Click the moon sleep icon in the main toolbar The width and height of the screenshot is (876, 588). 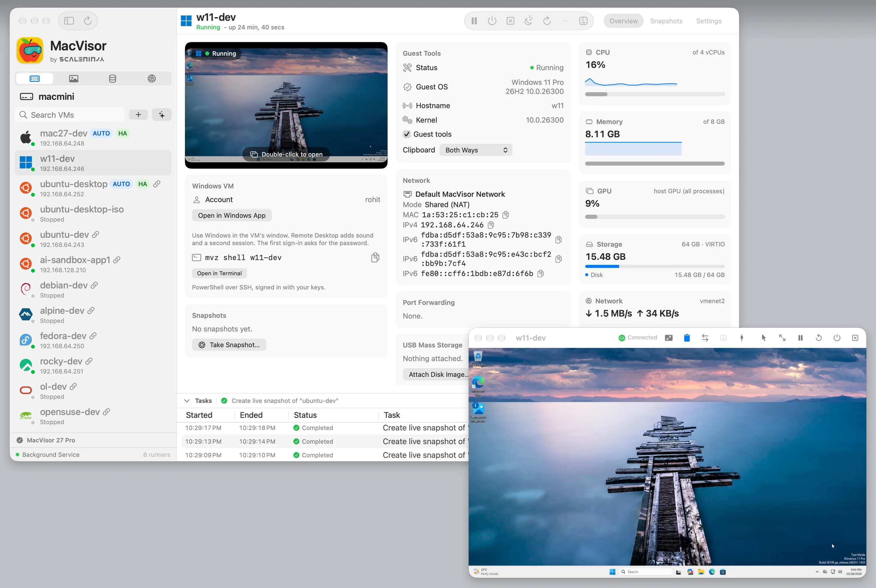[x=529, y=21]
